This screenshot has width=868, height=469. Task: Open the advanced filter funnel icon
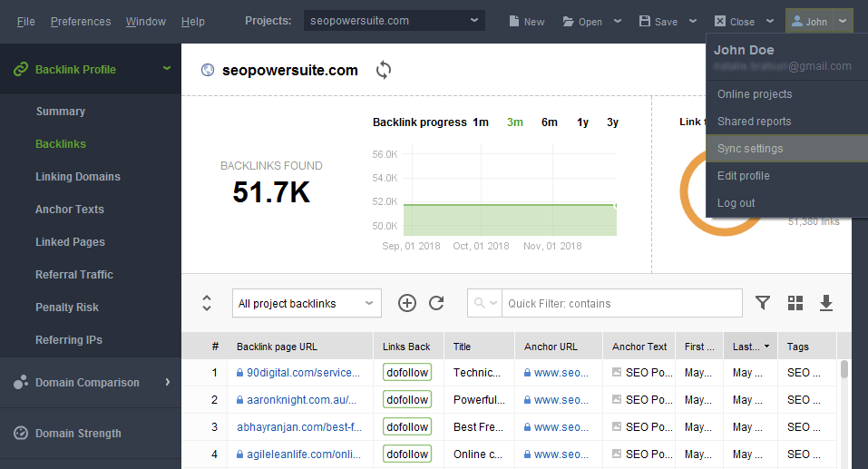[x=763, y=303]
